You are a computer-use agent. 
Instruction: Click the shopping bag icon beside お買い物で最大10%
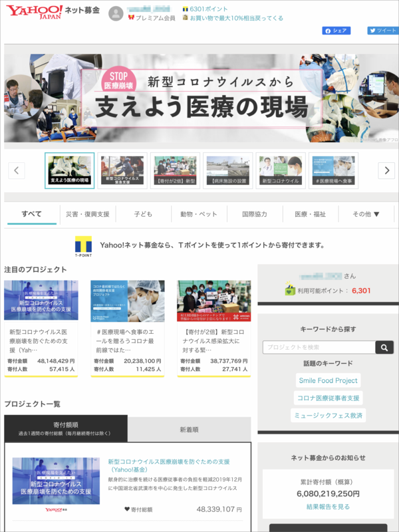tap(186, 18)
